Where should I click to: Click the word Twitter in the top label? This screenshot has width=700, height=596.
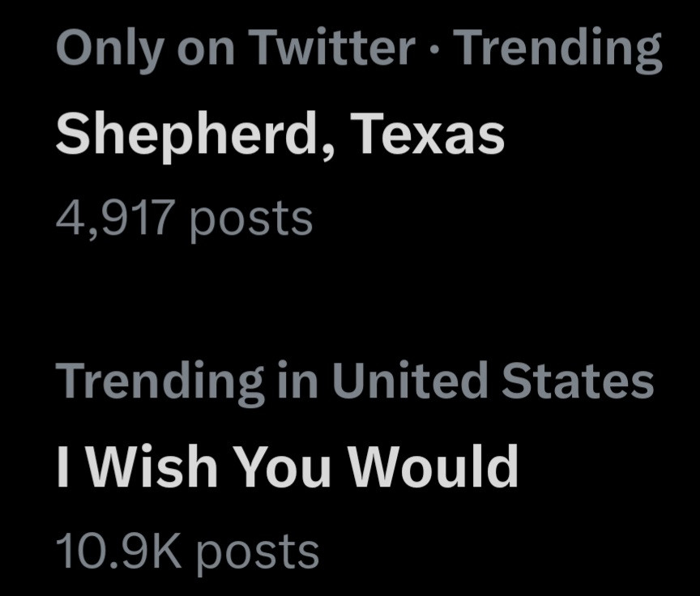tap(333, 49)
